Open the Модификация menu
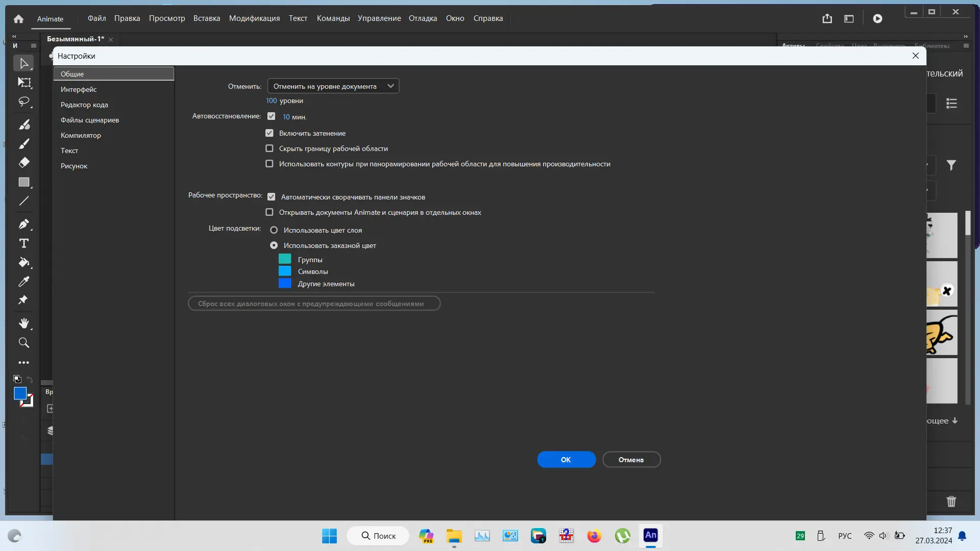Image resolution: width=980 pixels, height=551 pixels. pos(254,18)
